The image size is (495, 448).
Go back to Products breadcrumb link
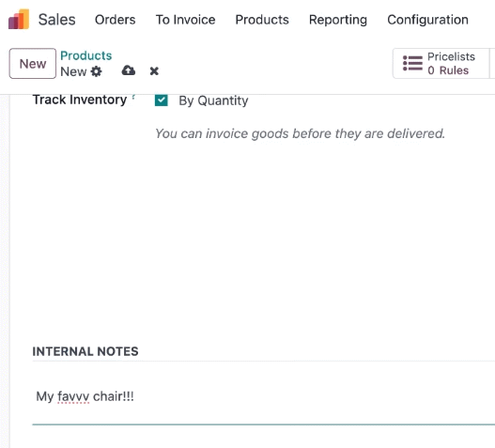tap(86, 55)
